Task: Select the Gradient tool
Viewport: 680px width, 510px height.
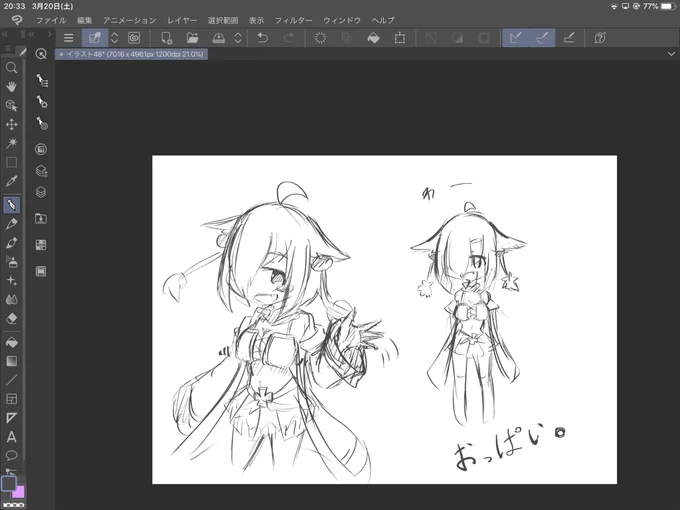Action: 12,361
